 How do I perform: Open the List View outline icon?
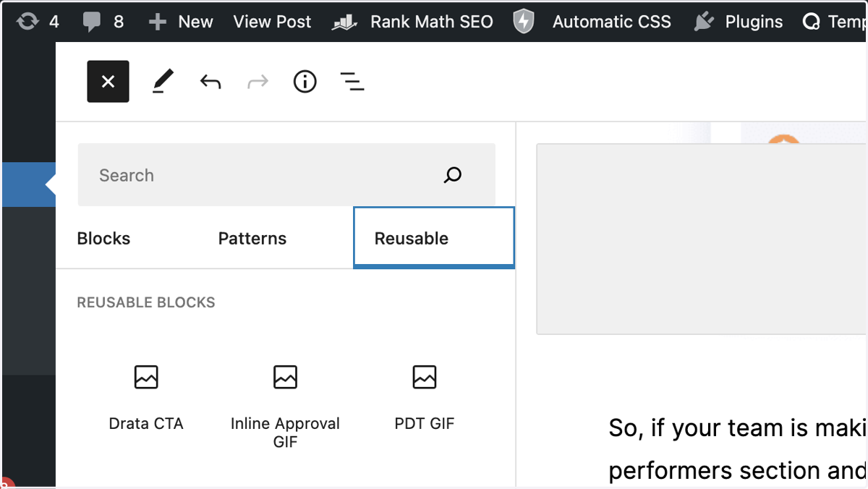click(352, 82)
